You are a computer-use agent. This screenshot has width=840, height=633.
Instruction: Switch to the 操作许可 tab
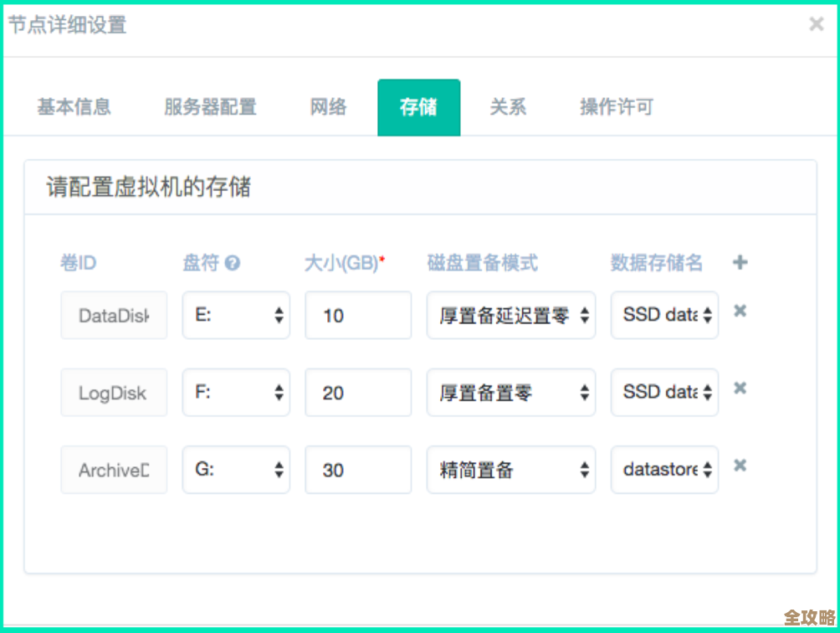click(x=615, y=107)
